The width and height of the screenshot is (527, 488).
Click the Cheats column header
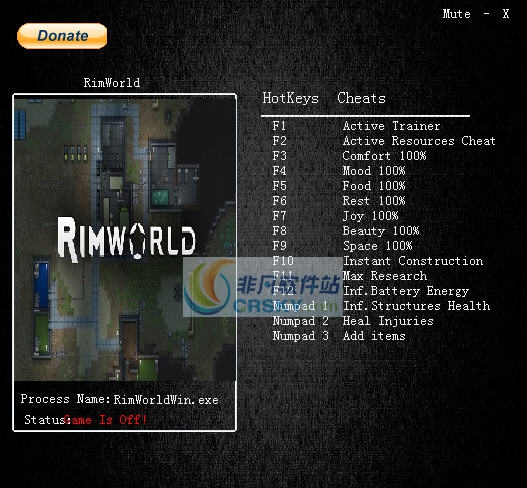[x=361, y=98]
